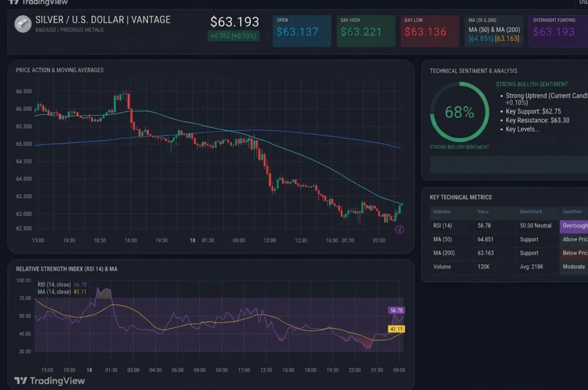
Task: Click the 66.500 price axis label
Action: tap(24, 91)
